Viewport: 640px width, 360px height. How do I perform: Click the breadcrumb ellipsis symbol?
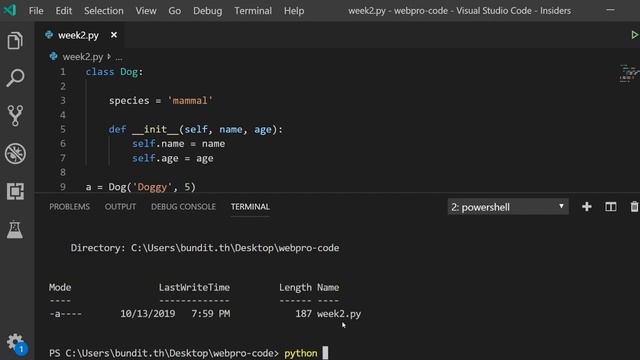tap(118, 57)
